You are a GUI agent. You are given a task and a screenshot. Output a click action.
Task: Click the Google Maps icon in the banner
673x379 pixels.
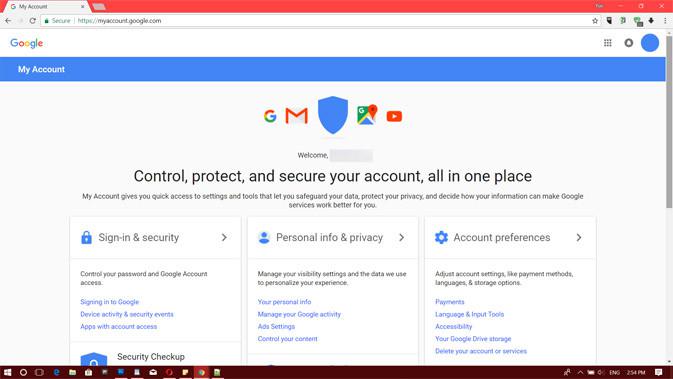tap(367, 115)
